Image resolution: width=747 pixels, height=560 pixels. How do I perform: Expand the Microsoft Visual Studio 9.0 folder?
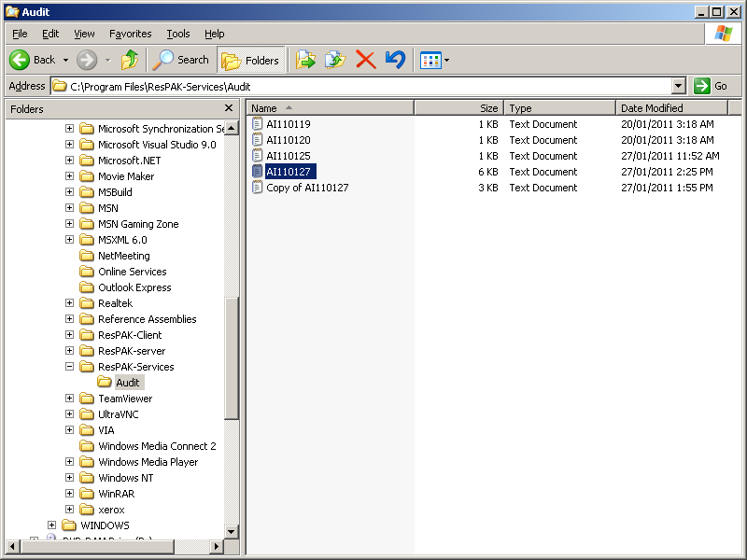tap(69, 145)
